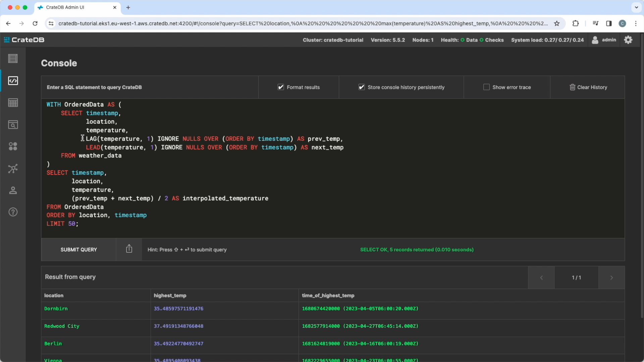Open the Help sidebar icon

[x=13, y=212]
